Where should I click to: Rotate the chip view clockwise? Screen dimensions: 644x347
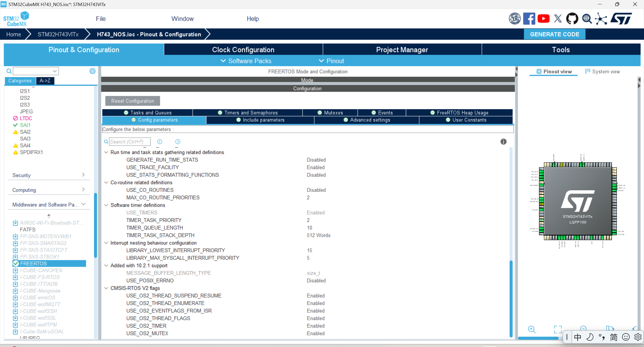[610, 329]
